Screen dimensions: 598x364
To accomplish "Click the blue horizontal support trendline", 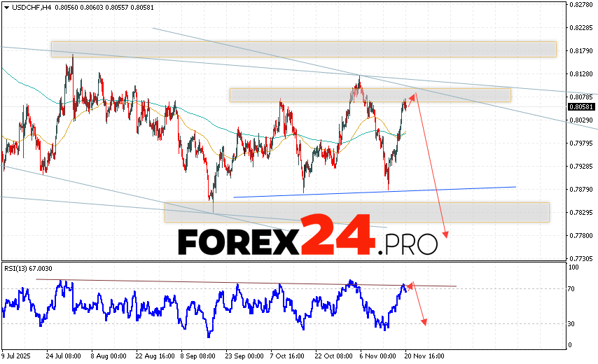I will (374, 192).
